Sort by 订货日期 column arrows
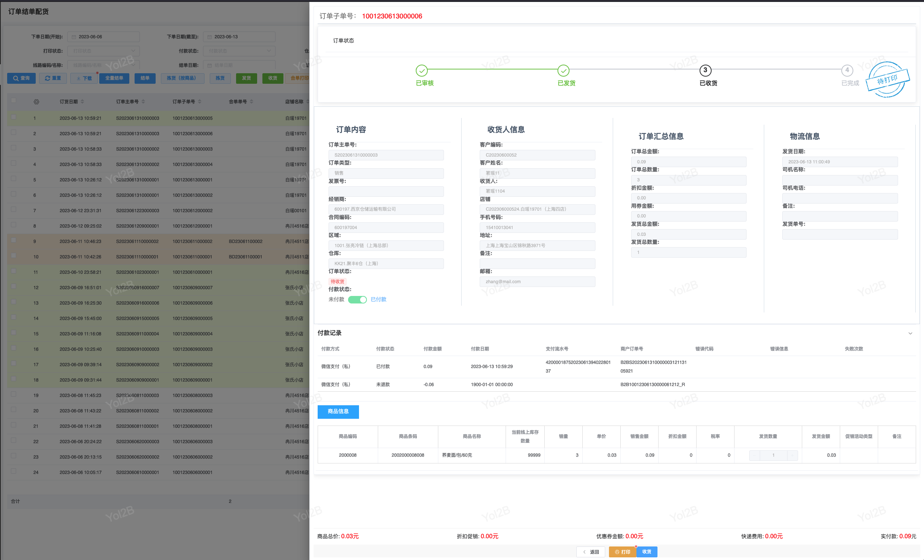924x560 pixels. (82, 102)
